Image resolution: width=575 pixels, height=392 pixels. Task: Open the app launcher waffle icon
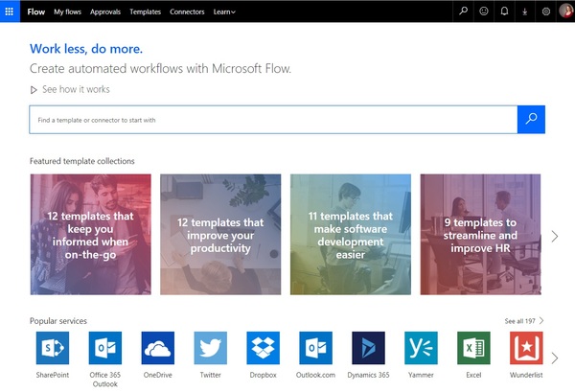10,12
